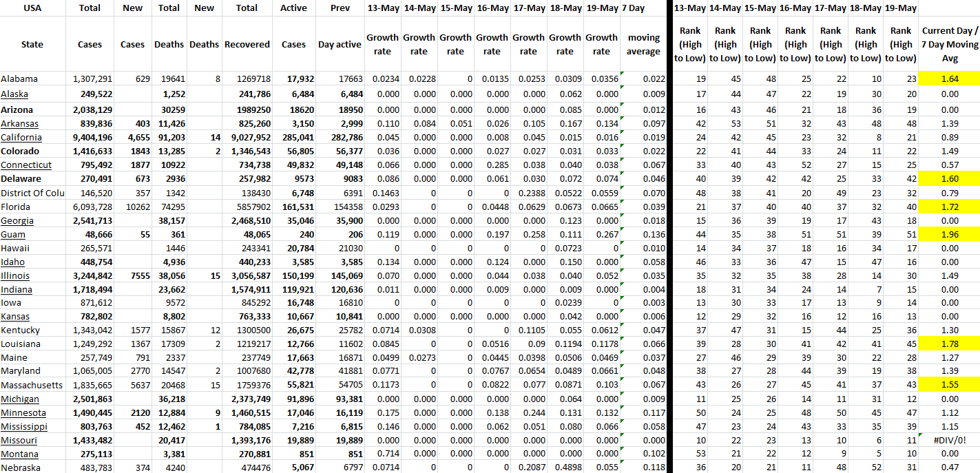Click the Minnesota state link
980x473 pixels.
[x=23, y=412]
